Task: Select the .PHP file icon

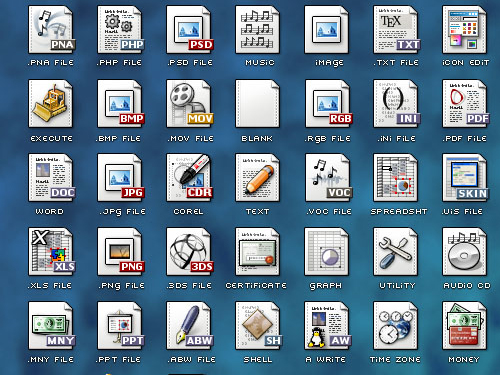Action: click(121, 29)
